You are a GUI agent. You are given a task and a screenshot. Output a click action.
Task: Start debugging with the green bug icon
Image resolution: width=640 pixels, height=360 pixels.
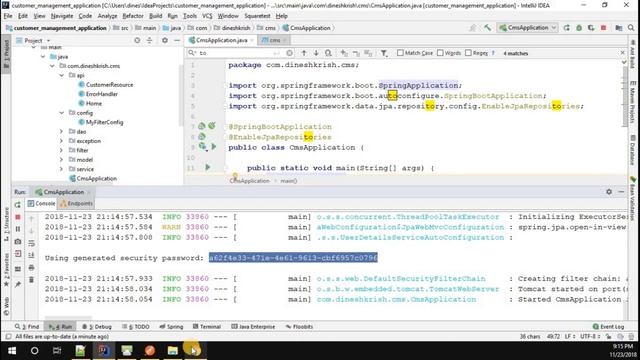point(579,28)
